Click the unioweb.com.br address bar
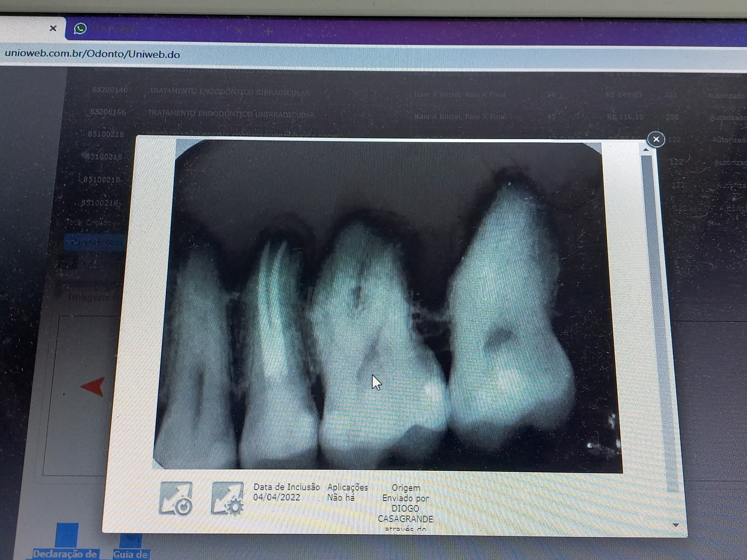This screenshot has width=747, height=560. pos(92,54)
